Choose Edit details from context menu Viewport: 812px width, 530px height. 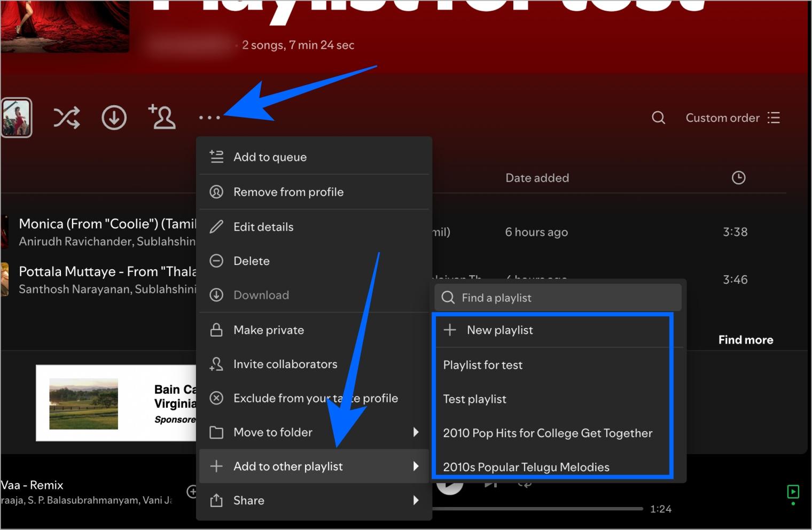(x=314, y=227)
